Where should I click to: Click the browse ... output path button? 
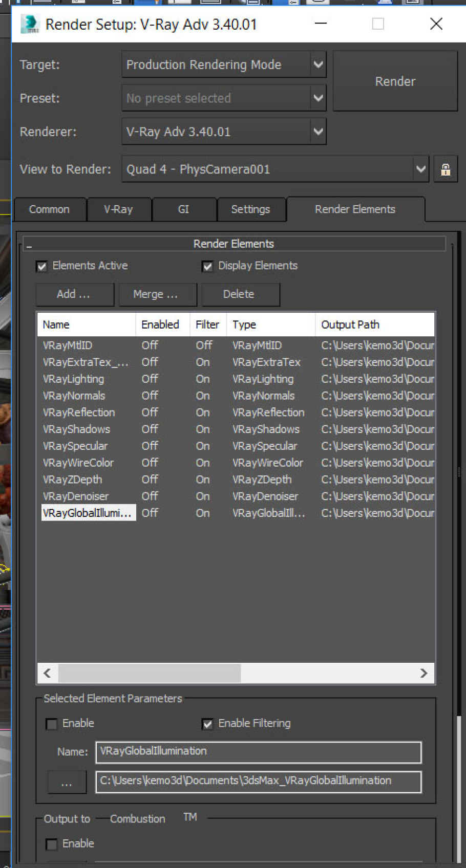point(67,782)
